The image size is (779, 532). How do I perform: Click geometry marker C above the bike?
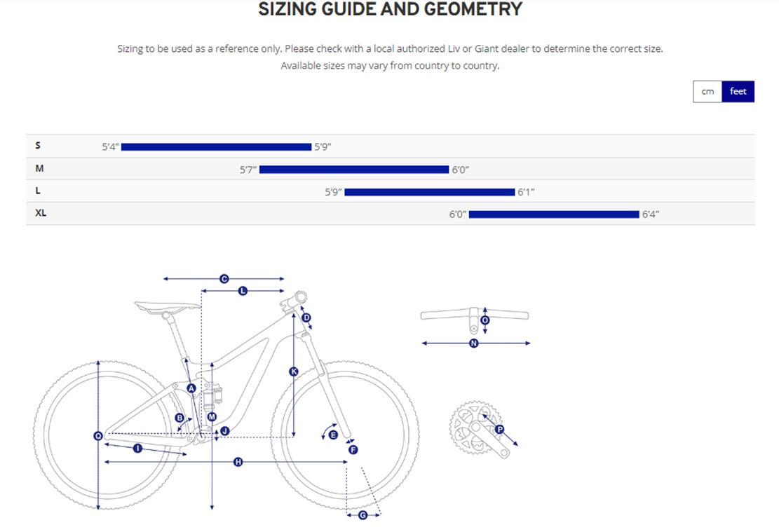[224, 279]
